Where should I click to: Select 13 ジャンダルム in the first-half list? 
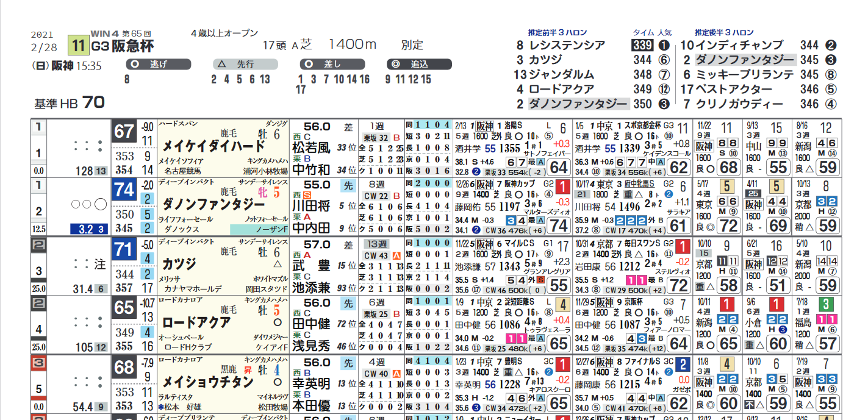(554, 74)
